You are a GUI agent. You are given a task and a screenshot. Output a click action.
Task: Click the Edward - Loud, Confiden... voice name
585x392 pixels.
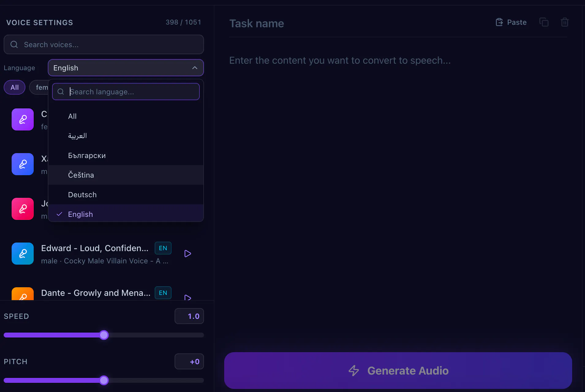tap(95, 248)
